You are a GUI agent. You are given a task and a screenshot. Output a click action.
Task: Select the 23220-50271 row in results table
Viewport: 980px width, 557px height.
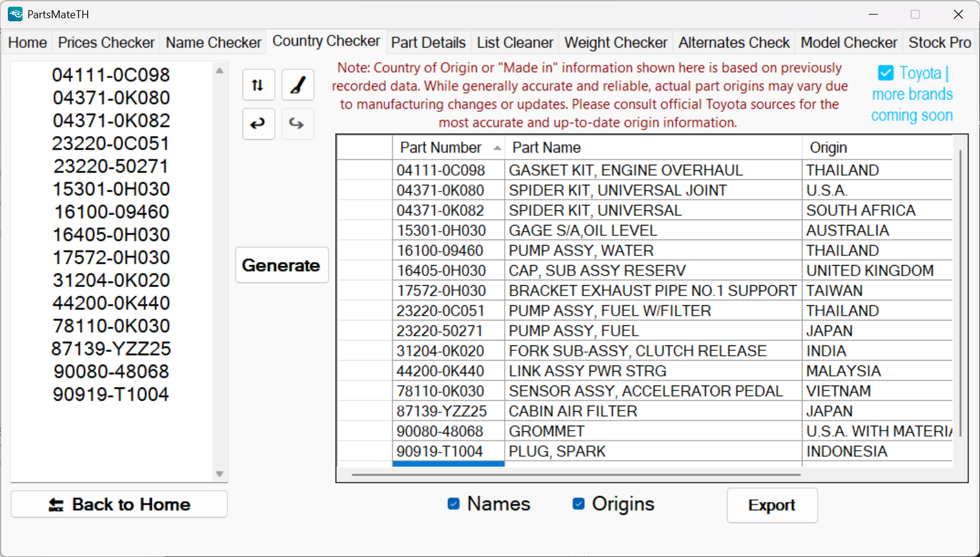click(x=440, y=331)
